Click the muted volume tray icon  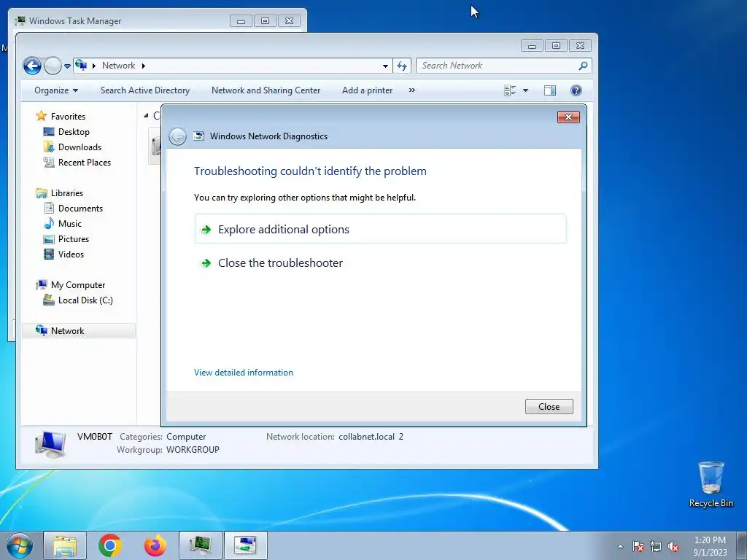(x=673, y=546)
